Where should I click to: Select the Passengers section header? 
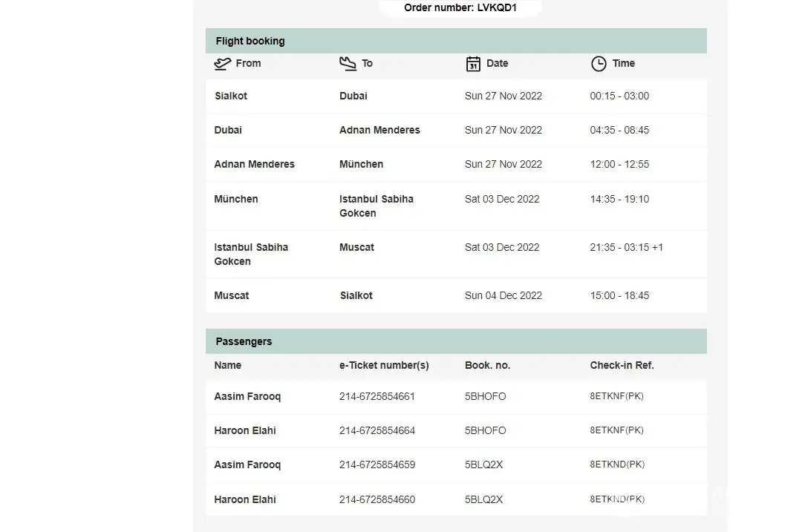point(244,341)
